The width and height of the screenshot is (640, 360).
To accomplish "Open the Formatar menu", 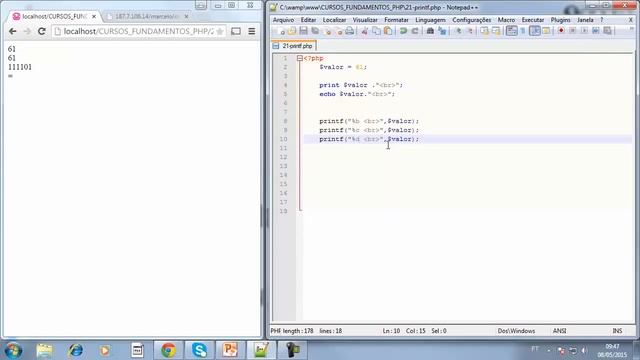I will 396,20.
